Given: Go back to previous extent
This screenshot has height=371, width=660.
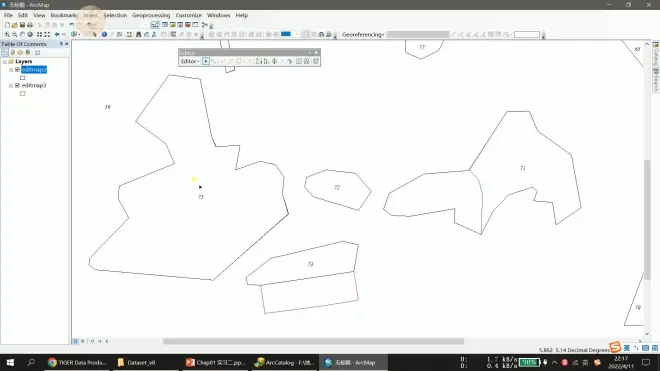Looking at the screenshot, I should [57, 35].
